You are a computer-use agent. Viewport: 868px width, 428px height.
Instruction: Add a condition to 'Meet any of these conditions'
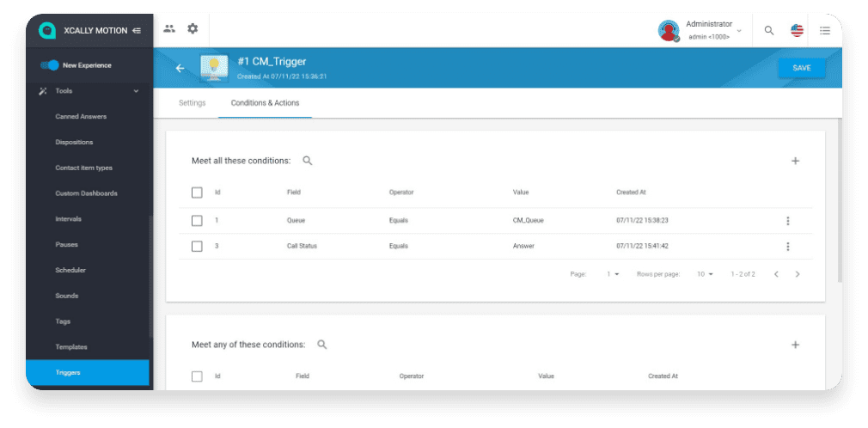click(x=796, y=345)
